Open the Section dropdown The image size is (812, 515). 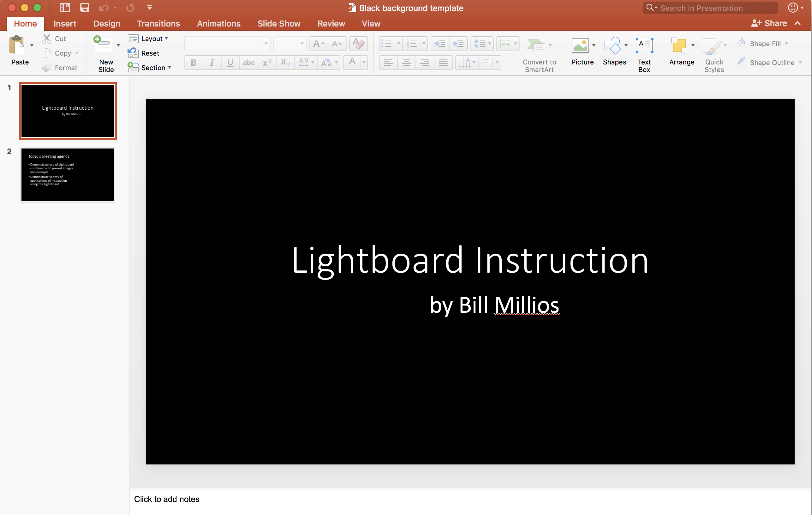(149, 68)
